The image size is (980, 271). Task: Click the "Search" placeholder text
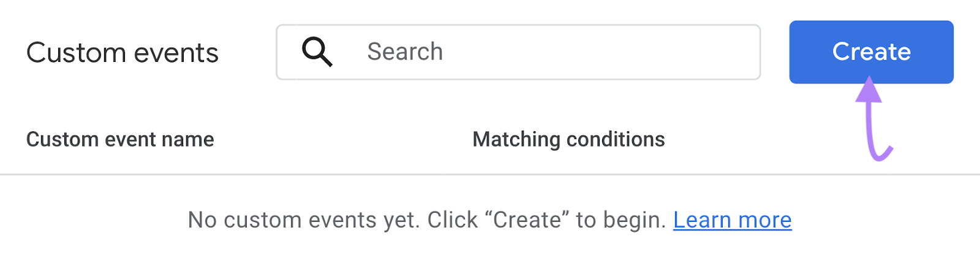405,52
